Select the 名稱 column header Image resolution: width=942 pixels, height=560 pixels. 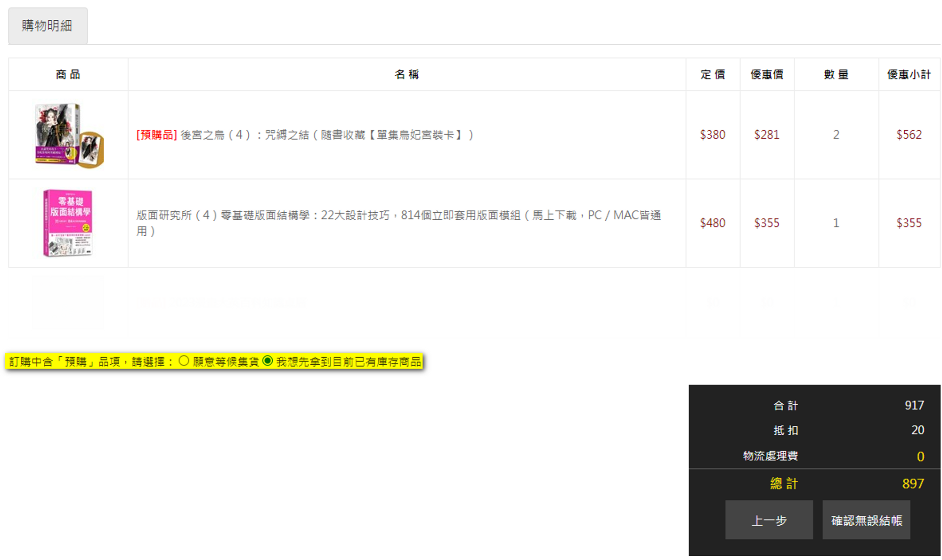(407, 74)
